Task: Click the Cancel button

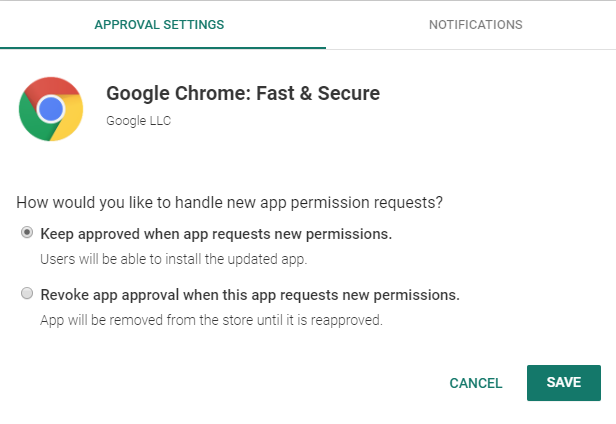Action: click(x=476, y=383)
